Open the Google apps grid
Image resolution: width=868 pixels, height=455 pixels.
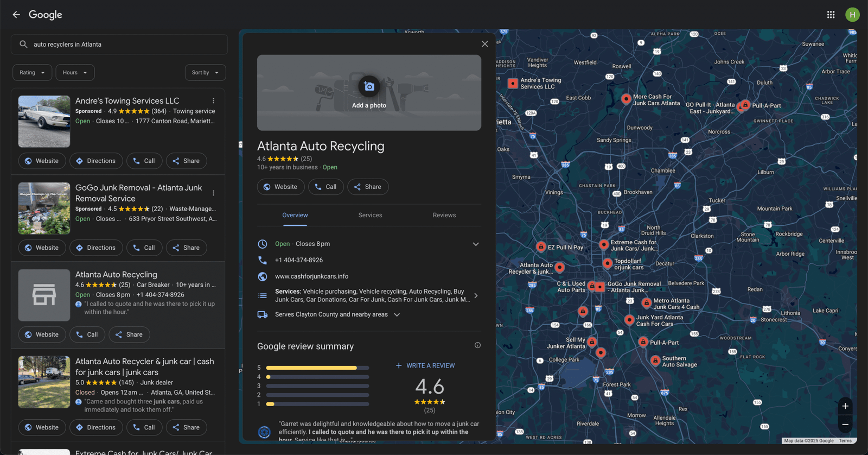(x=831, y=15)
